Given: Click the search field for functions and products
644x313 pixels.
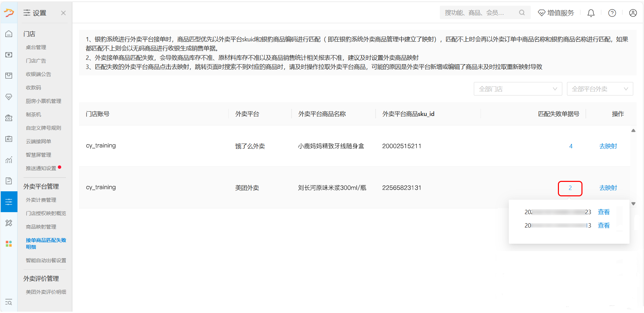Looking at the screenshot, I should click(x=479, y=13).
